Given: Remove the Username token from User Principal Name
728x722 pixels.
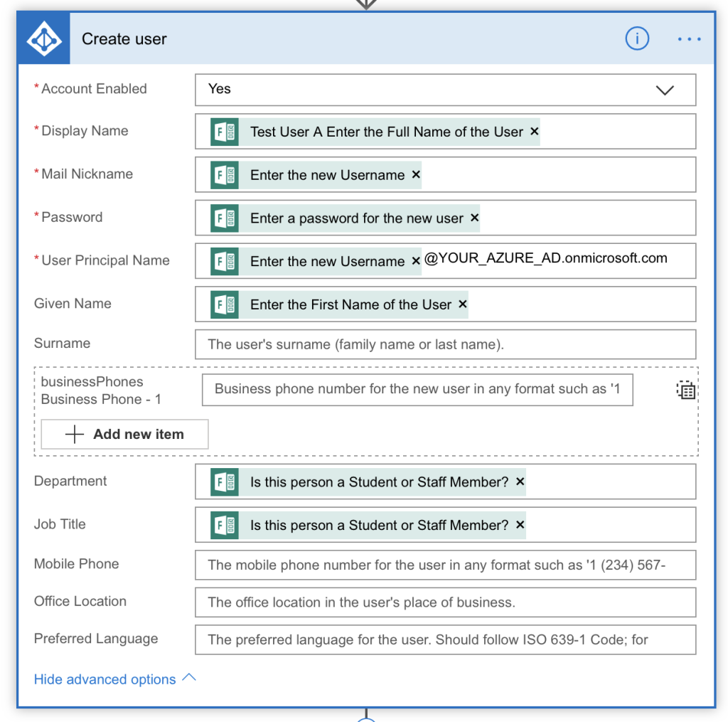Looking at the screenshot, I should click(x=416, y=261).
